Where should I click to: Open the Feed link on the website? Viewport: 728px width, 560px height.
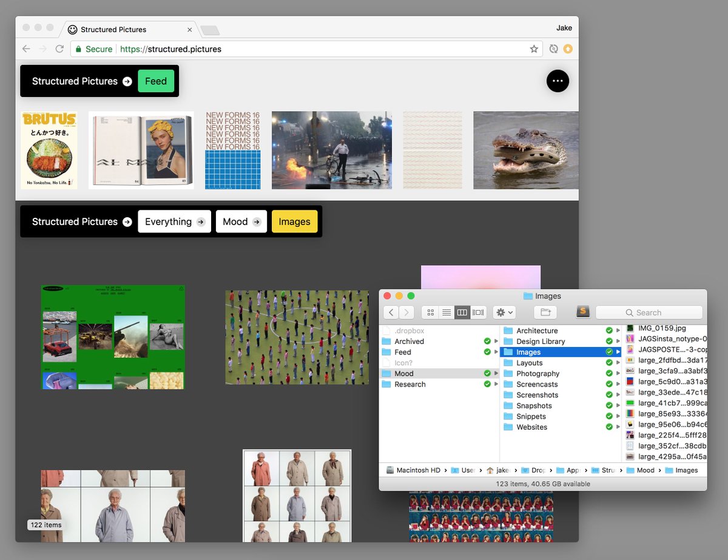[x=156, y=81]
